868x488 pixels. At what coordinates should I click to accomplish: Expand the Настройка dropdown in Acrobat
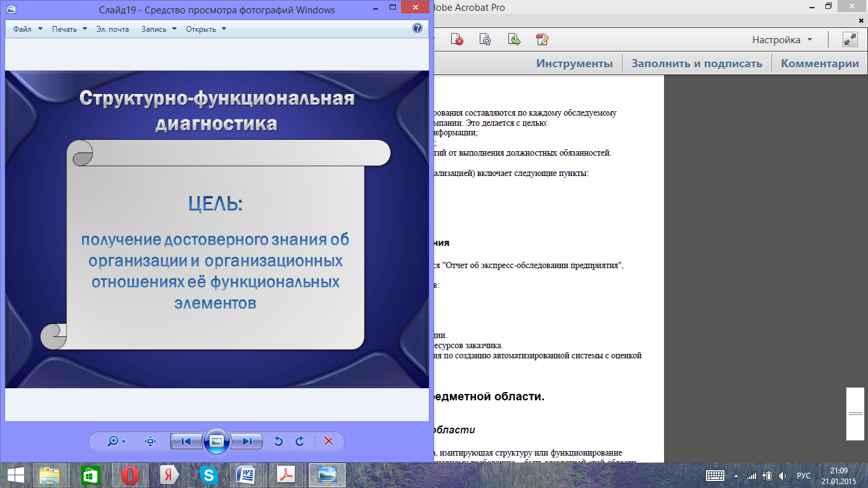[782, 39]
